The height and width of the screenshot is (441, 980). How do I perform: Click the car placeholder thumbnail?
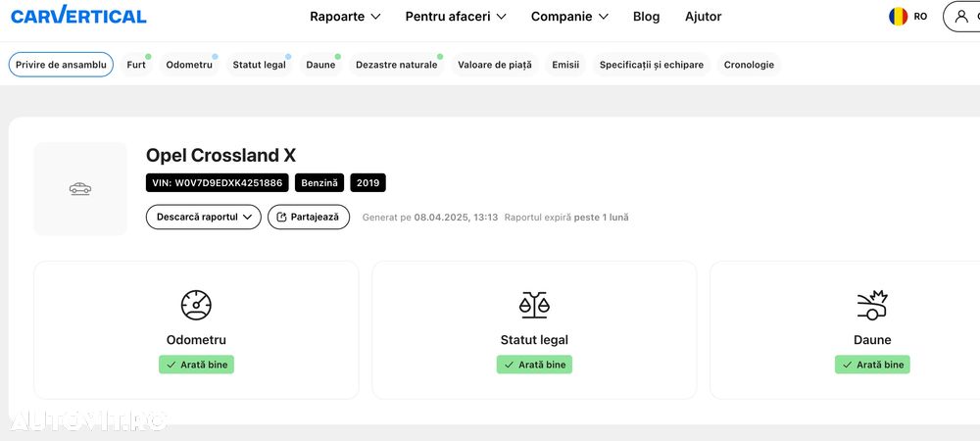tap(80, 188)
